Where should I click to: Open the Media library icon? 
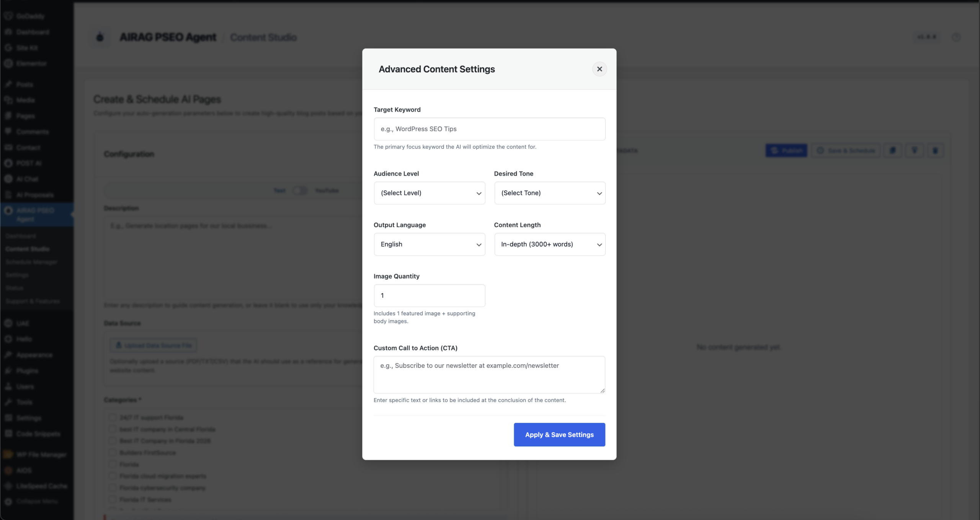pyautogui.click(x=8, y=100)
